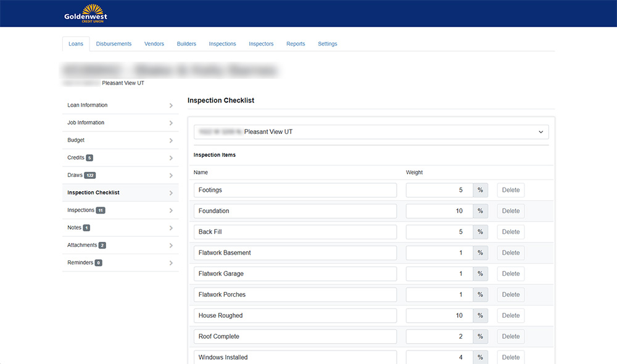Expand the Loan Information chevron
617x364 pixels.
pyautogui.click(x=171, y=105)
